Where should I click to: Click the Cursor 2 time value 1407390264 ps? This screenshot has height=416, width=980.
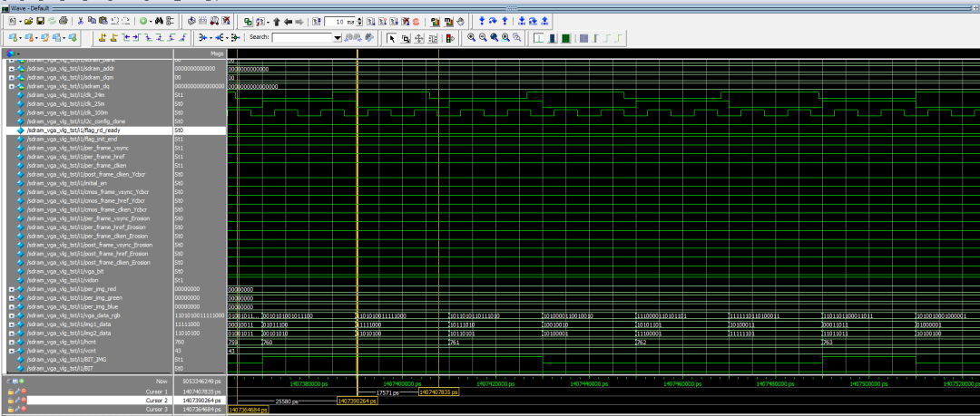203,400
